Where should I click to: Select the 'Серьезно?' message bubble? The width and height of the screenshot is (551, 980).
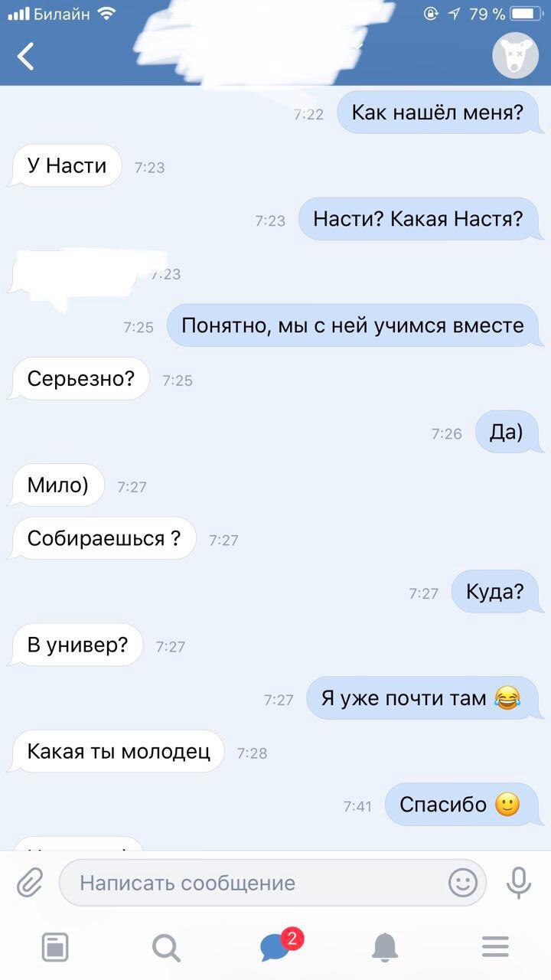coord(79,379)
